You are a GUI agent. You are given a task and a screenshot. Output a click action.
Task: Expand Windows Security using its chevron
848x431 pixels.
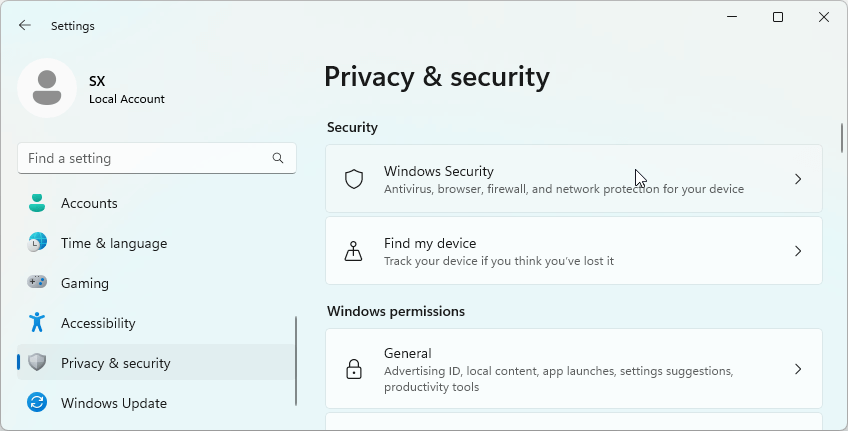[x=798, y=179]
